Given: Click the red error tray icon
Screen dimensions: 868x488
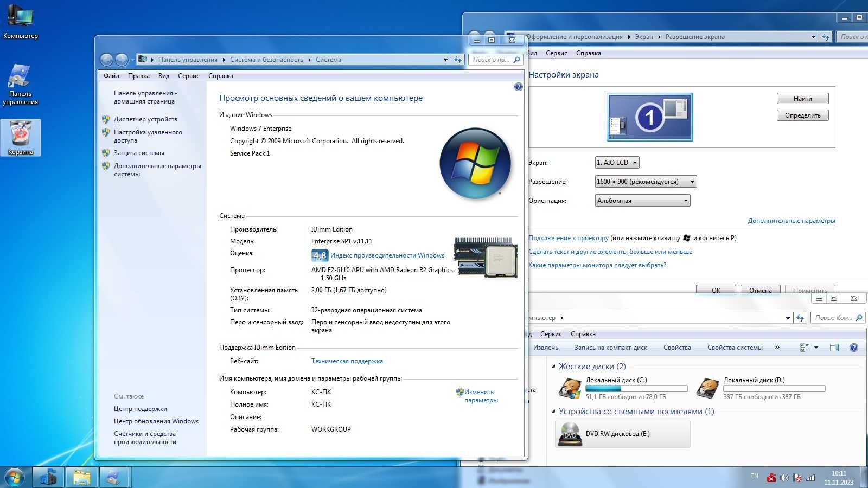Looking at the screenshot, I should point(771,478).
